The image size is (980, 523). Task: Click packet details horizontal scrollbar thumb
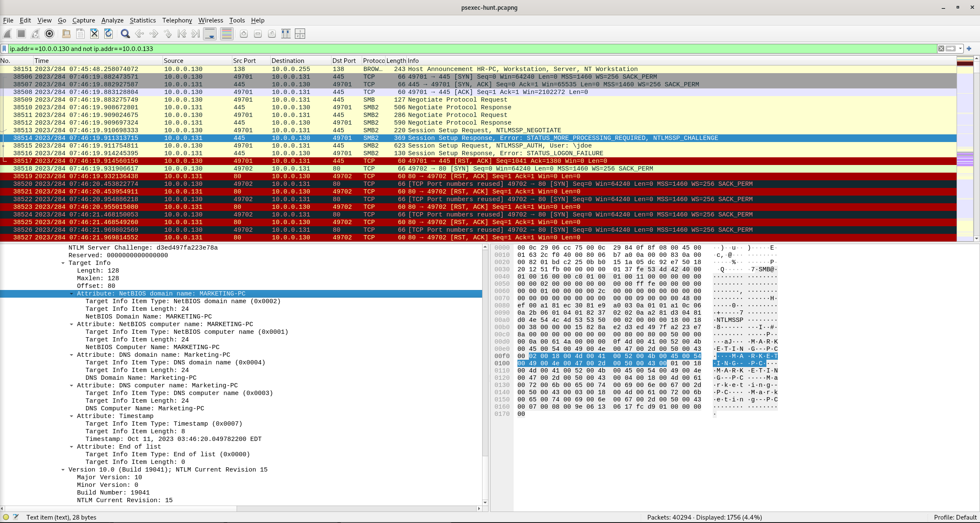point(120,509)
